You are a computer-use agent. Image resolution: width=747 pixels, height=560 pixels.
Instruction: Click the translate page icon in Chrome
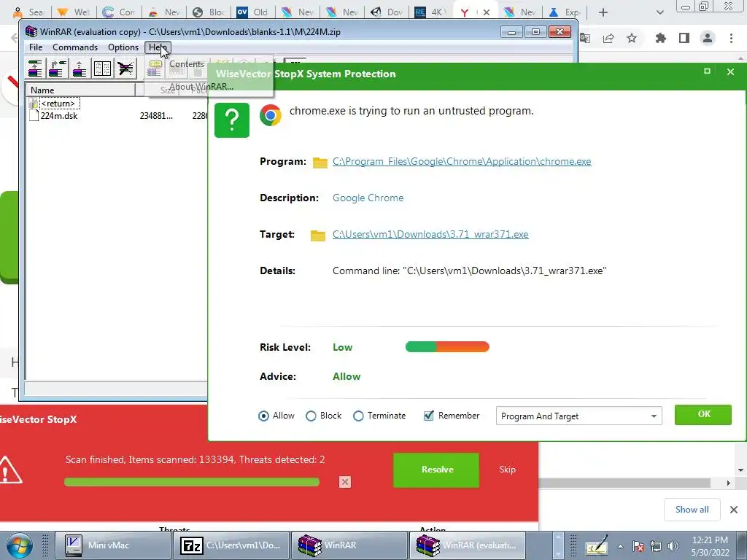(585, 38)
